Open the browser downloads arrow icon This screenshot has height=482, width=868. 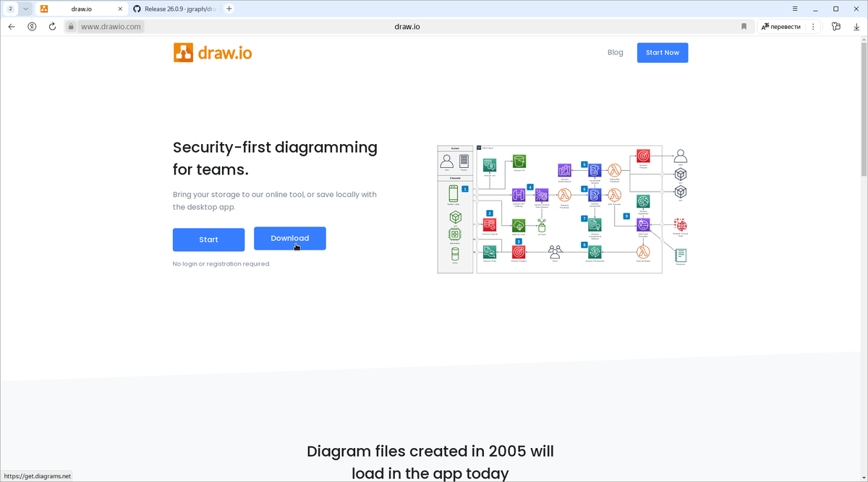[856, 26]
